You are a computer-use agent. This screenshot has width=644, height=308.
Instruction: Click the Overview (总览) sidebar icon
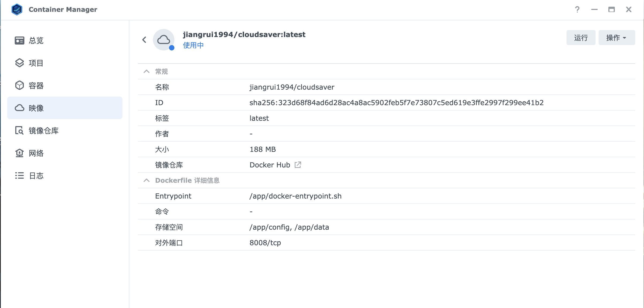(x=19, y=41)
